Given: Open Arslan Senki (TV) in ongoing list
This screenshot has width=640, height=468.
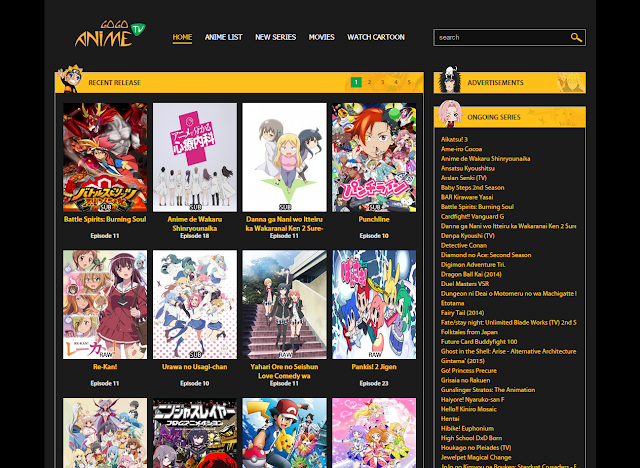Looking at the screenshot, I should [464, 178].
